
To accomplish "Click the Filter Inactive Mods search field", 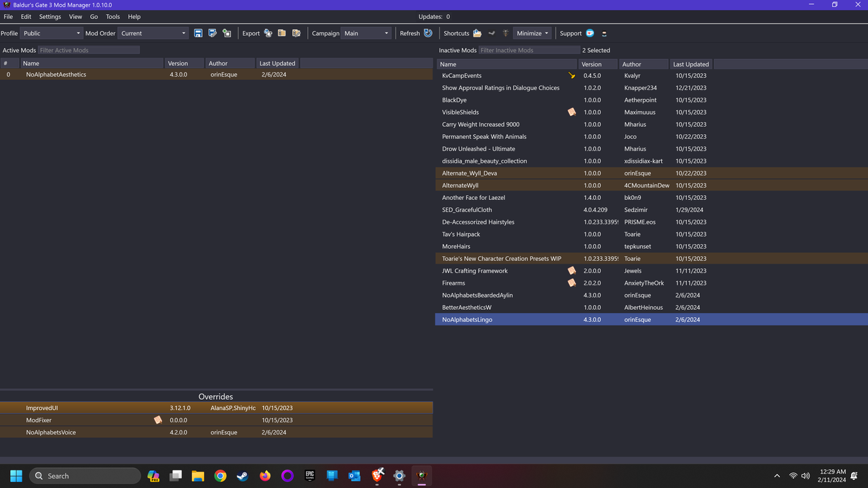I will [530, 49].
